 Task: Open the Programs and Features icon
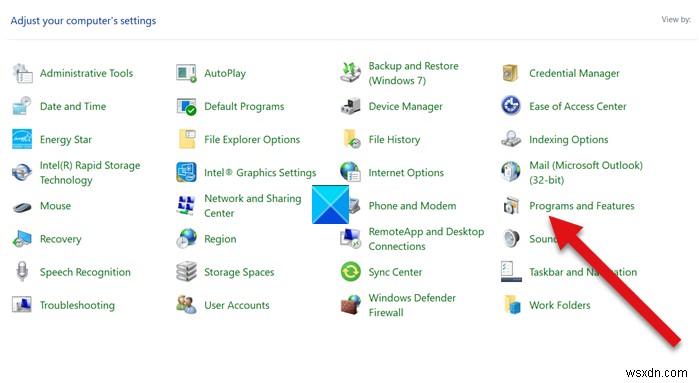(x=511, y=206)
